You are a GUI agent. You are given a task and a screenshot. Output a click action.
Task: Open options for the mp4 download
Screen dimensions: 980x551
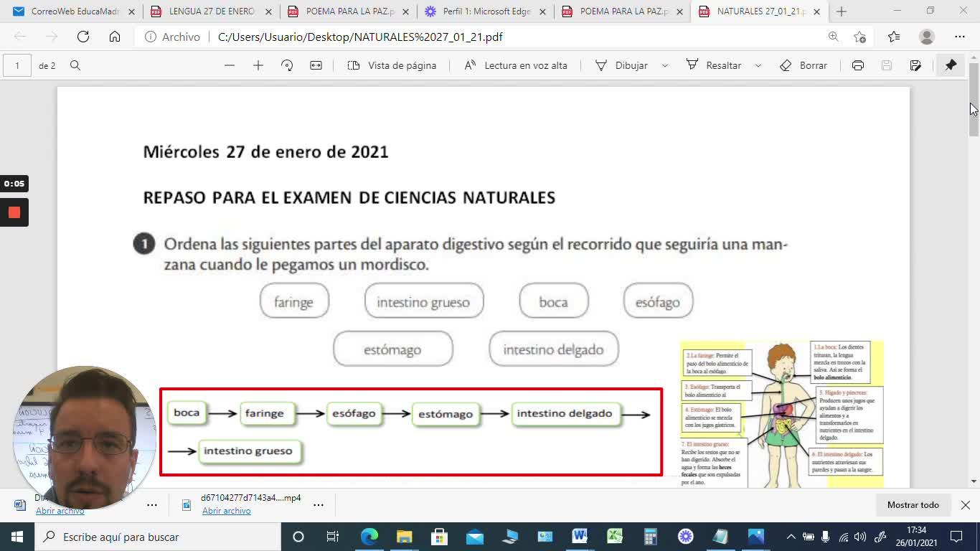coord(319,505)
